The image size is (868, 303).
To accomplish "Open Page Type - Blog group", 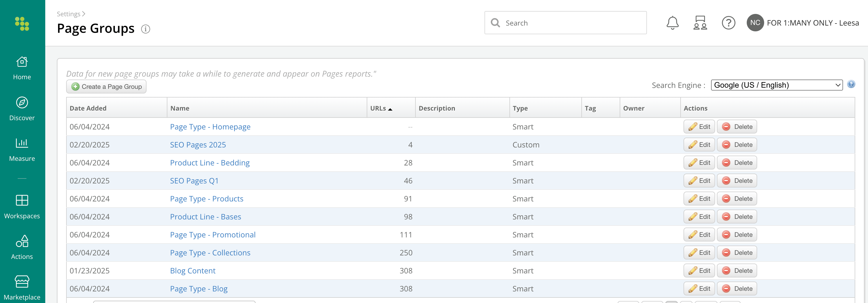I will (198, 289).
